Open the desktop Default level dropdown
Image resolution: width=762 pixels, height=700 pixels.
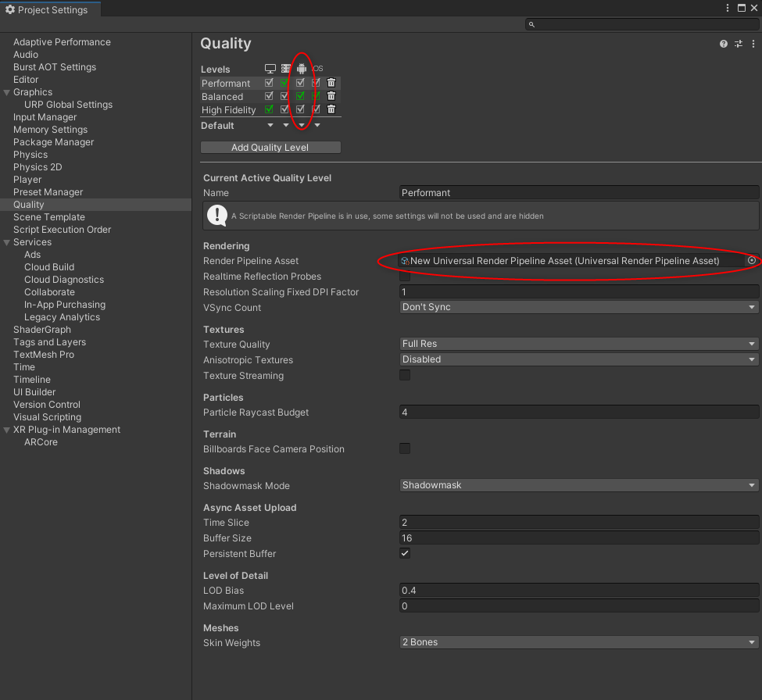(270, 125)
